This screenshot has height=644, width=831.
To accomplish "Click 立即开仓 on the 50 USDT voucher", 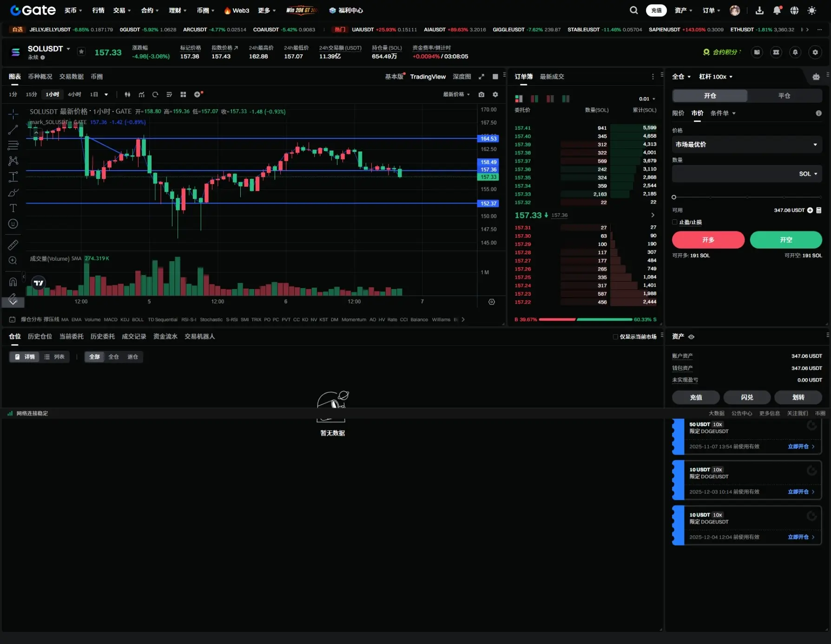I will pyautogui.click(x=801, y=447).
